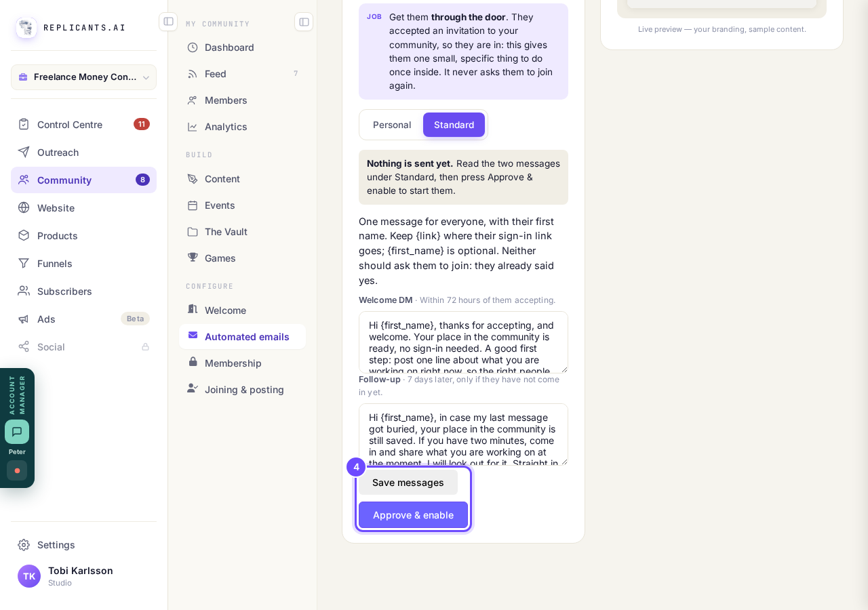Select the Automated emails menu item
This screenshot has height=610, width=868.
242,337
